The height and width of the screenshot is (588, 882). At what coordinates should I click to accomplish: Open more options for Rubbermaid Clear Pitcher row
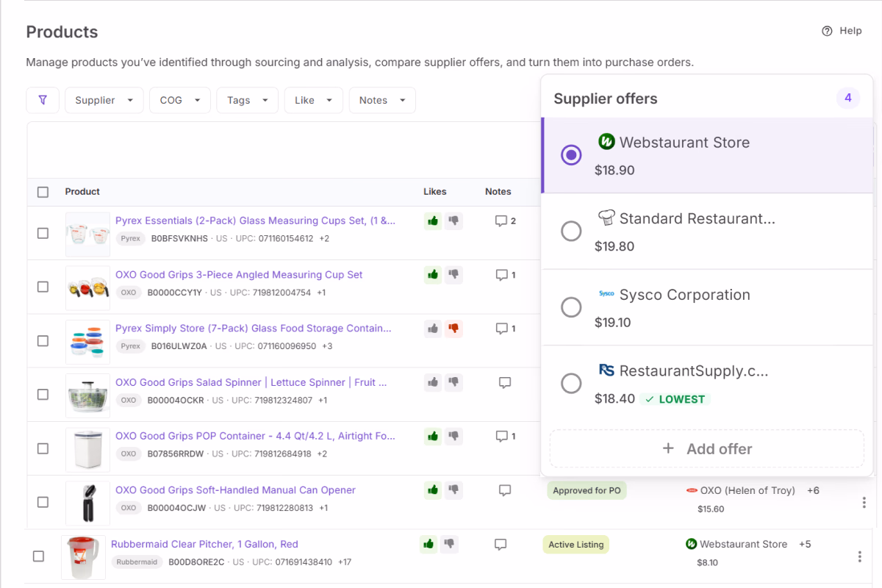click(x=859, y=557)
